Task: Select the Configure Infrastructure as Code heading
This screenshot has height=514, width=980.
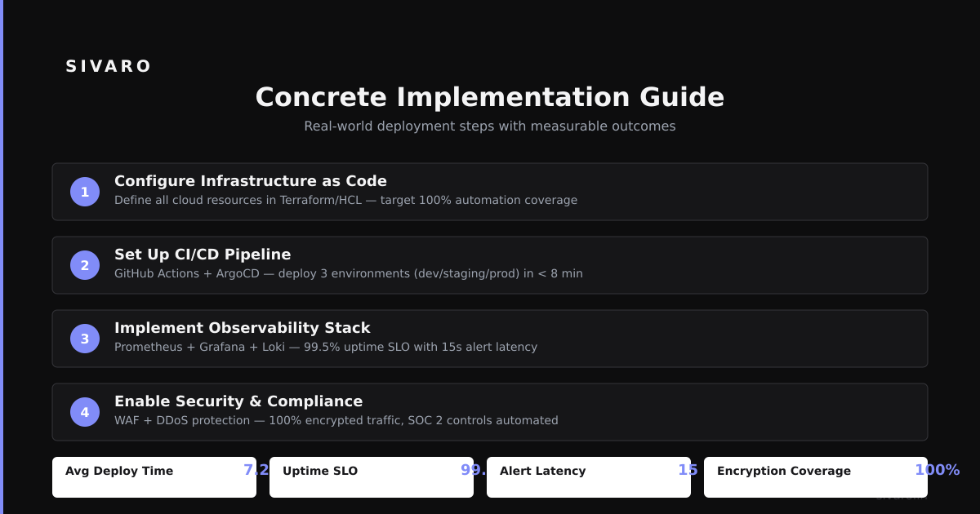Action: click(x=251, y=181)
